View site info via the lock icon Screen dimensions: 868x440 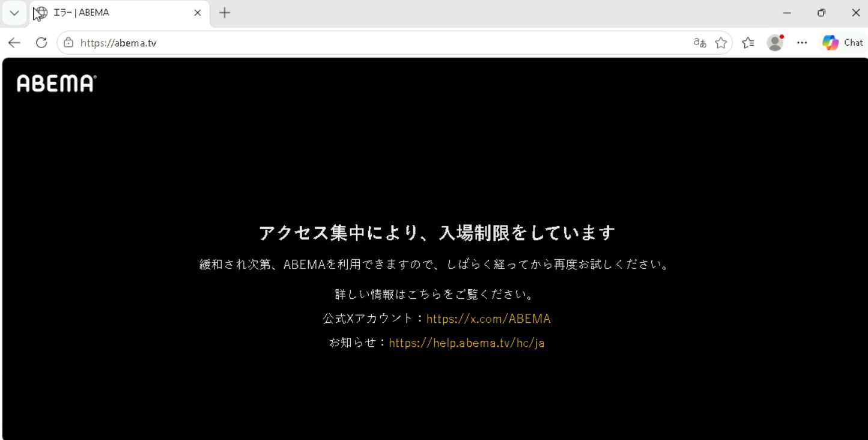pos(68,43)
